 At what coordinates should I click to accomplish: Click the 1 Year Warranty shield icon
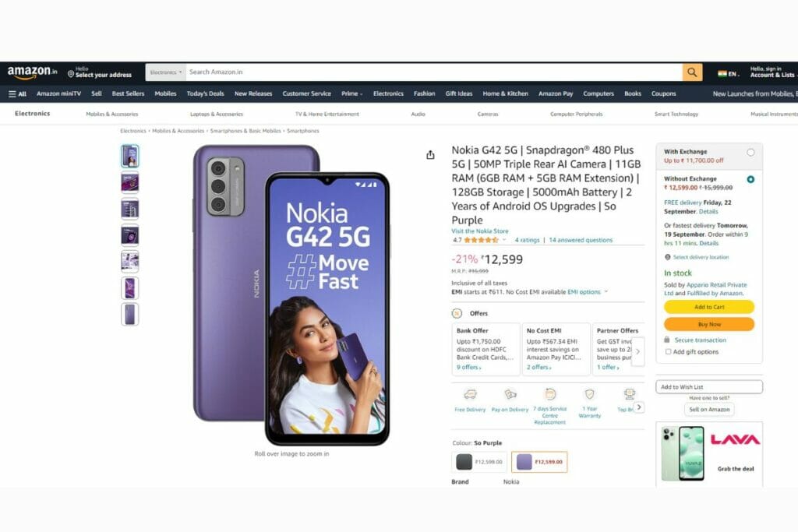click(x=590, y=394)
